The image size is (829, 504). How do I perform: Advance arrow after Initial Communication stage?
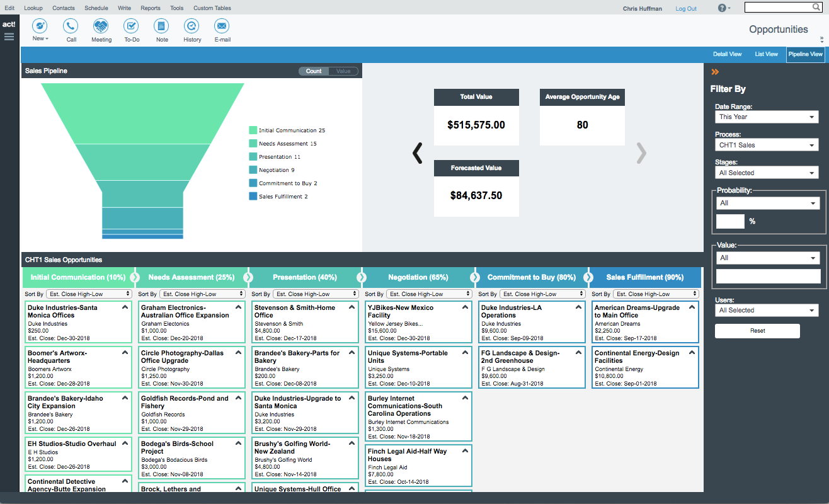[x=134, y=277]
